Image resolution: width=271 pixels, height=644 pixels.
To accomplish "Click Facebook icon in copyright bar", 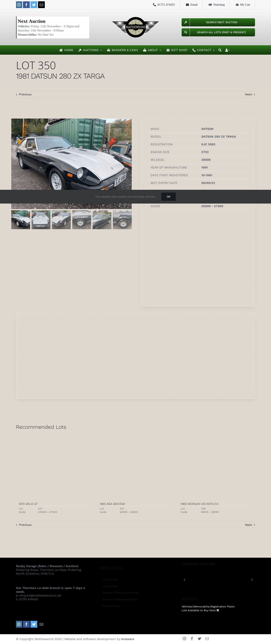I will coord(192,638).
